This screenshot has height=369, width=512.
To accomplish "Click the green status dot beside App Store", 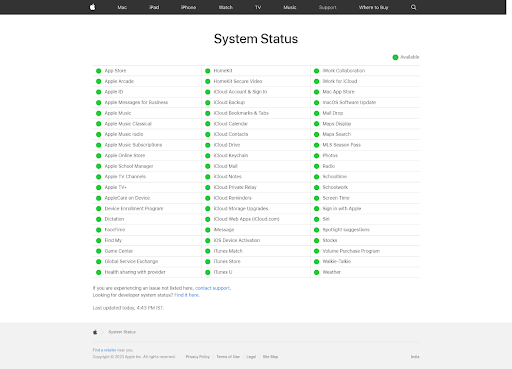I will coord(99,71).
